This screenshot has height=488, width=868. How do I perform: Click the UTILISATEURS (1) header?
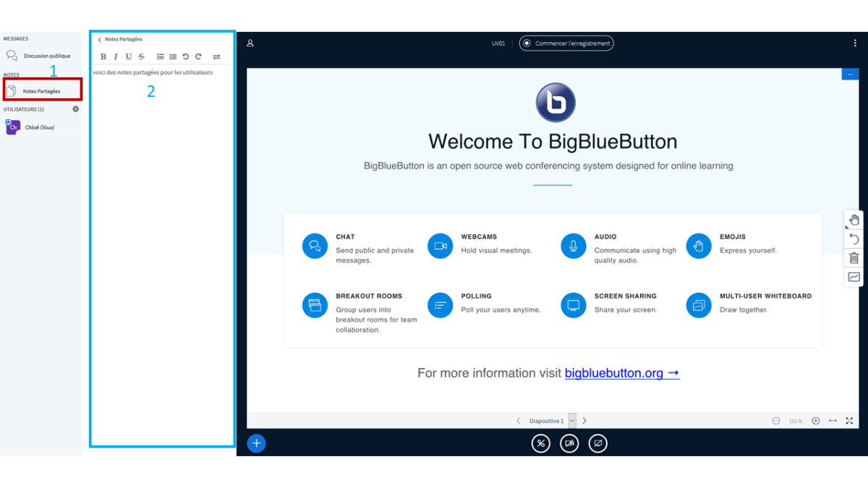(x=24, y=109)
